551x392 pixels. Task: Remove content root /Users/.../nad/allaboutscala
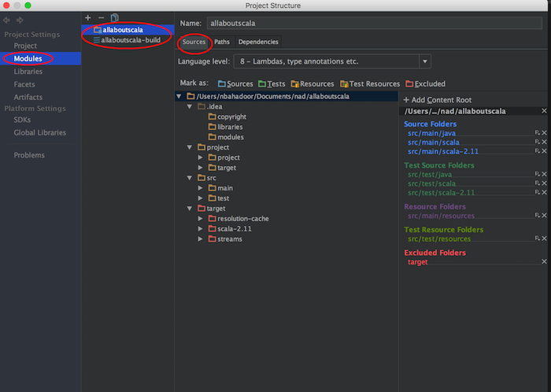[544, 111]
